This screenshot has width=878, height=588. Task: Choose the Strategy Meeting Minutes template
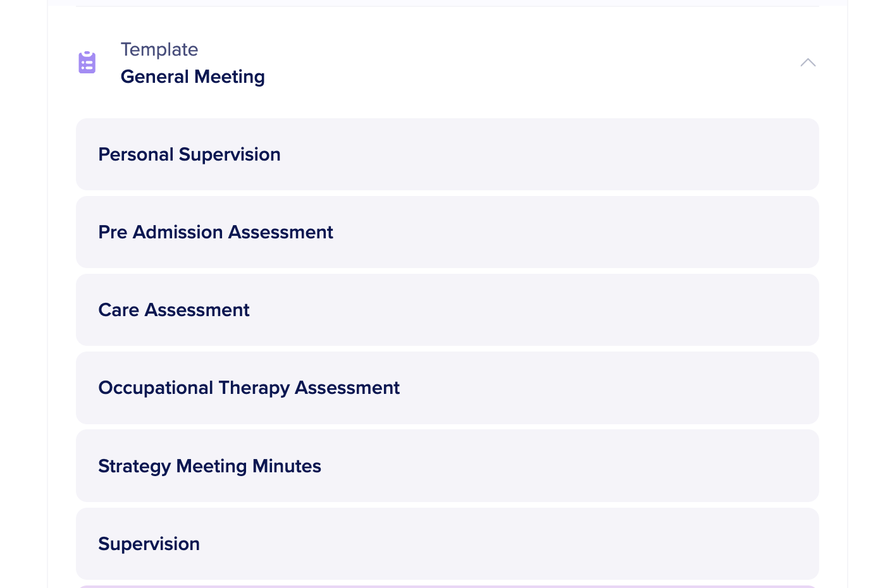point(447,466)
